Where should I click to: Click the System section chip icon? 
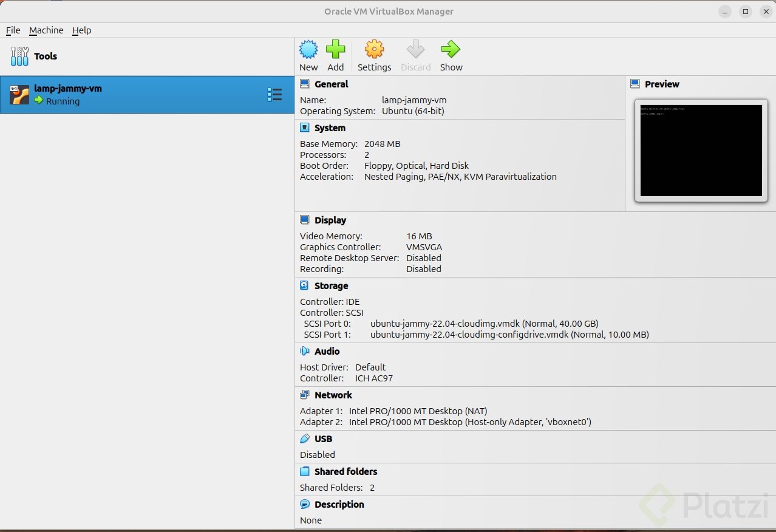305,128
